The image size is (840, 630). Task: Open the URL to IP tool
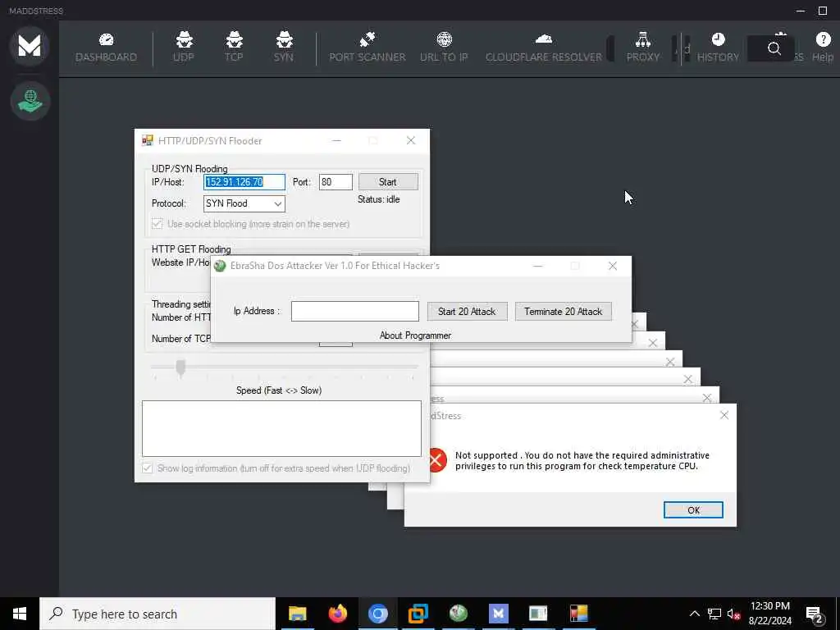click(444, 47)
